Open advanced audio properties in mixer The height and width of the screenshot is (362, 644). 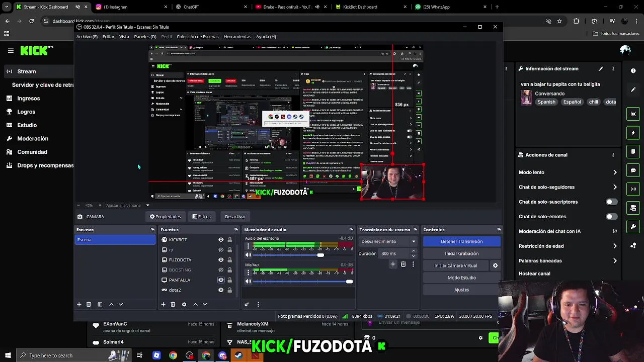247,304
